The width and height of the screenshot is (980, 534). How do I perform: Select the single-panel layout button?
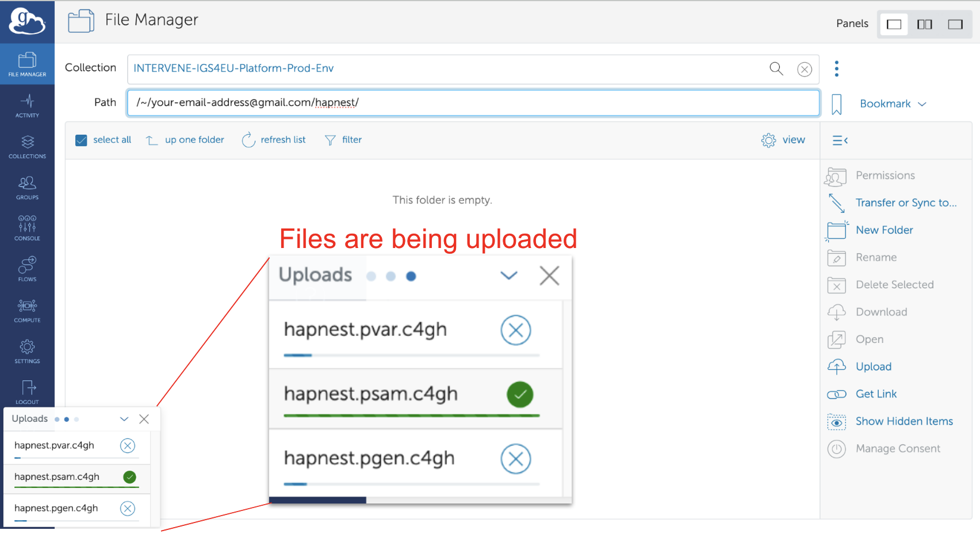894,24
